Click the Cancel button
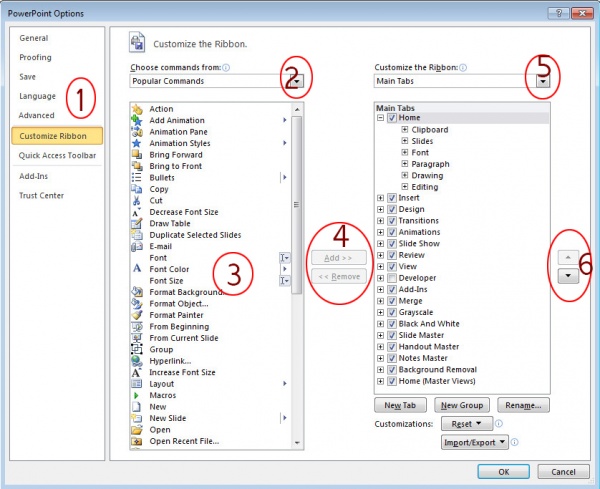 pyautogui.click(x=563, y=472)
